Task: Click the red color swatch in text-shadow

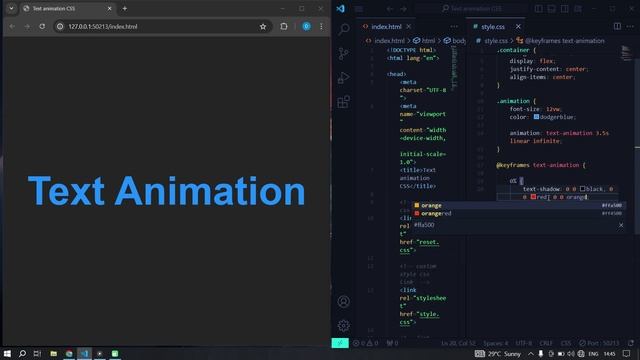Action: [x=533, y=197]
